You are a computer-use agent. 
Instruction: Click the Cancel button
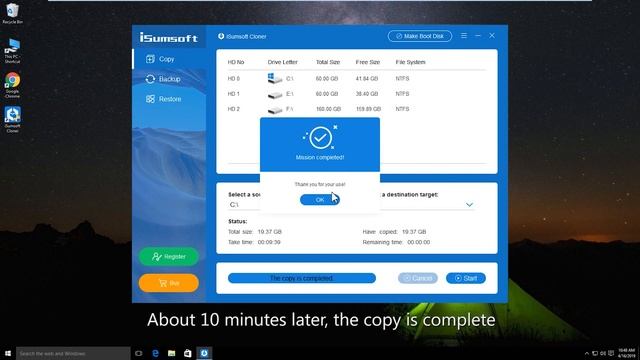pyautogui.click(x=418, y=278)
